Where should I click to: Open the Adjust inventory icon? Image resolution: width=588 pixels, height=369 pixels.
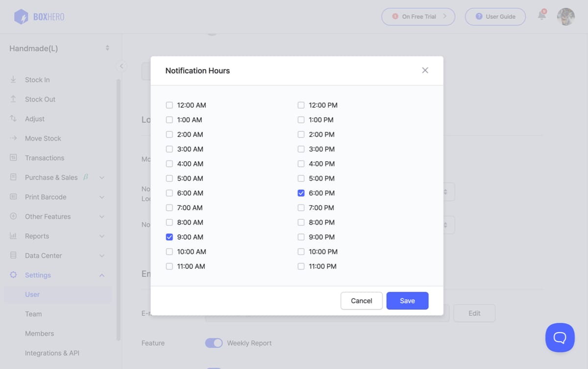(14, 119)
